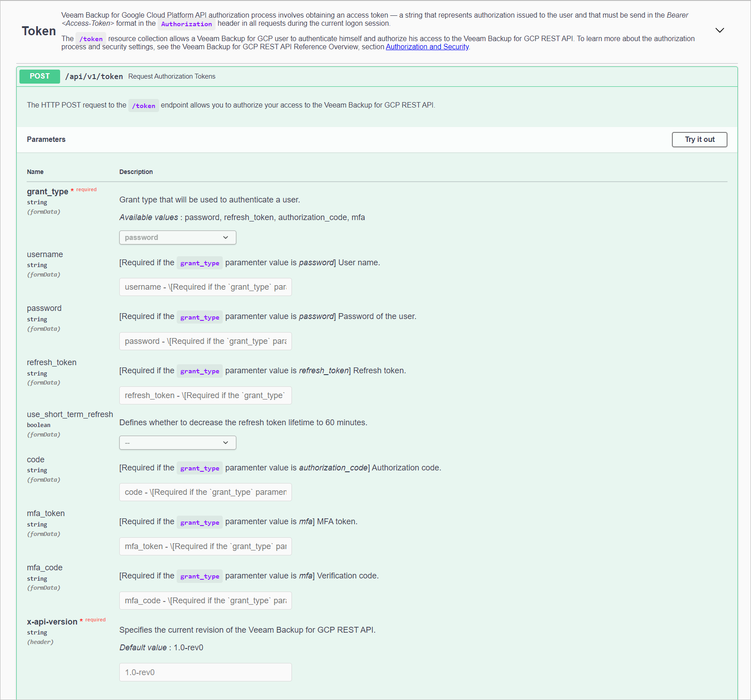Open the use_short_term_refresh dropdown
Viewport: 751px width, 700px height.
[x=178, y=442]
